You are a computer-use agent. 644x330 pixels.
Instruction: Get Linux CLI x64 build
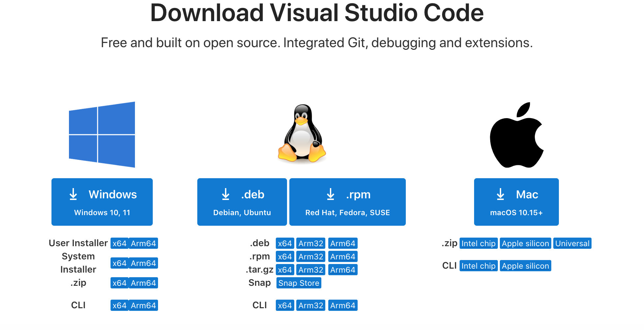click(285, 305)
